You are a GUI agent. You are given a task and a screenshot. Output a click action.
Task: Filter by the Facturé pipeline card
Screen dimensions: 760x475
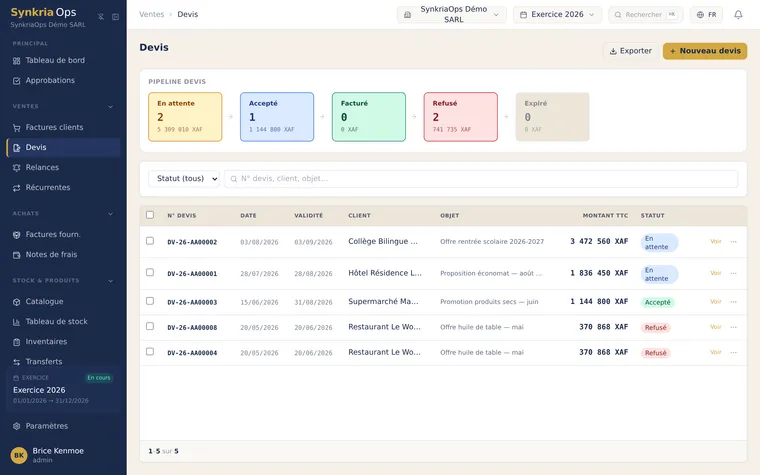tap(369, 117)
